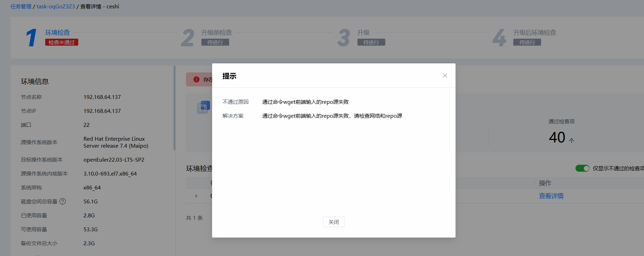644x256 pixels.
Task: Go to 任务管理 in the breadcrumb
Action: [21, 7]
